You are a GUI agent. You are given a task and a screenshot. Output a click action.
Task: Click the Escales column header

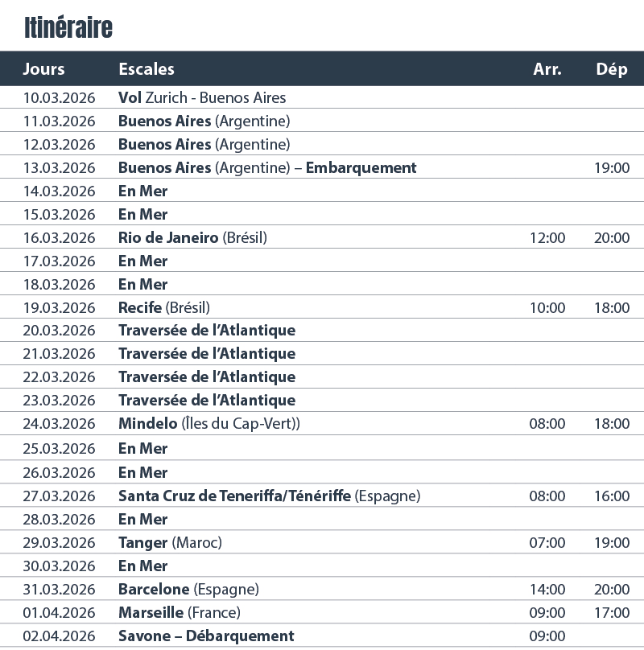(x=147, y=69)
